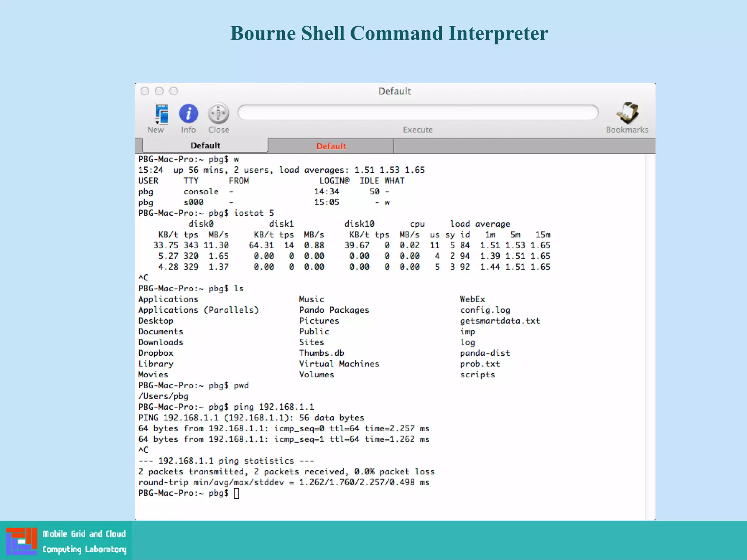The height and width of the screenshot is (560, 747).
Task: Click the 'Desktop' directory entry
Action: pos(156,321)
